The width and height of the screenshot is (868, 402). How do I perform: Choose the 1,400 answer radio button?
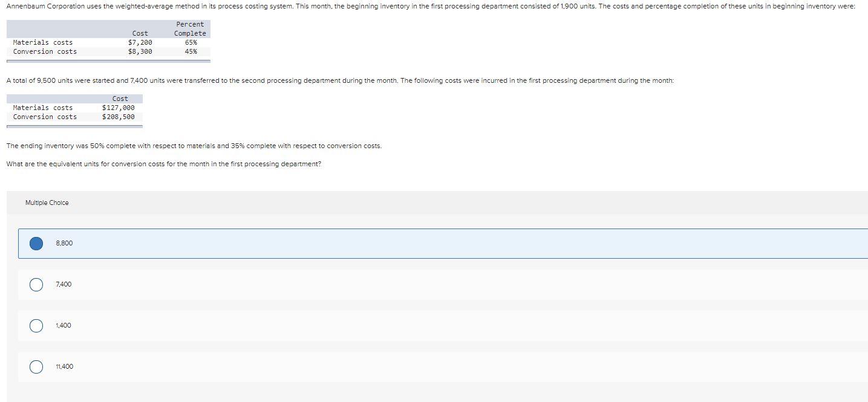click(x=36, y=325)
